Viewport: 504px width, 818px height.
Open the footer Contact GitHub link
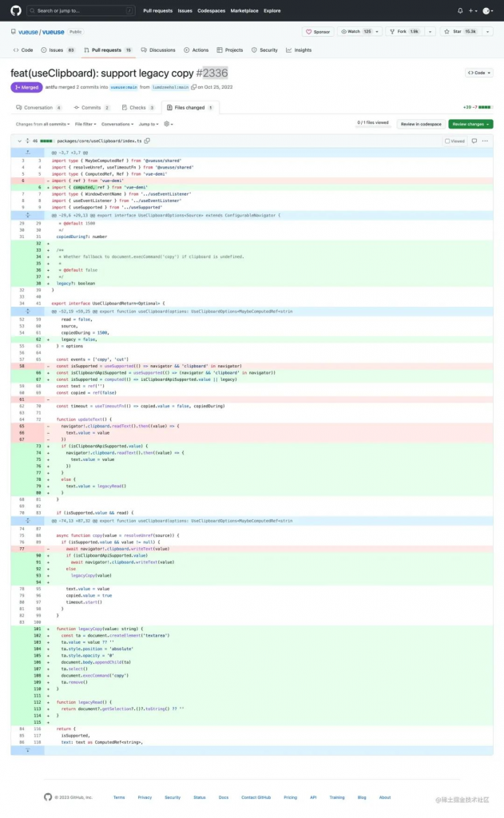pos(256,797)
